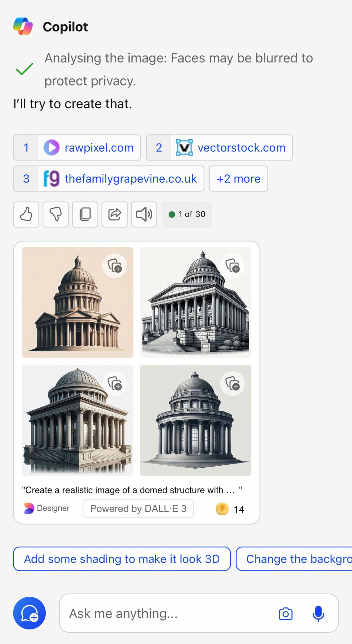
Task: Visit thefamilygrapevine.co.uk source
Action: [x=109, y=179]
